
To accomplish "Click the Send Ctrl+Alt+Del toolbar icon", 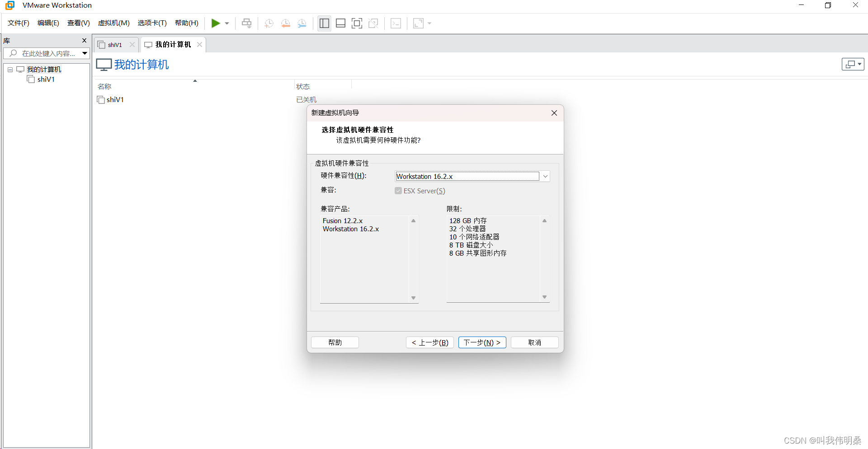I will (246, 23).
